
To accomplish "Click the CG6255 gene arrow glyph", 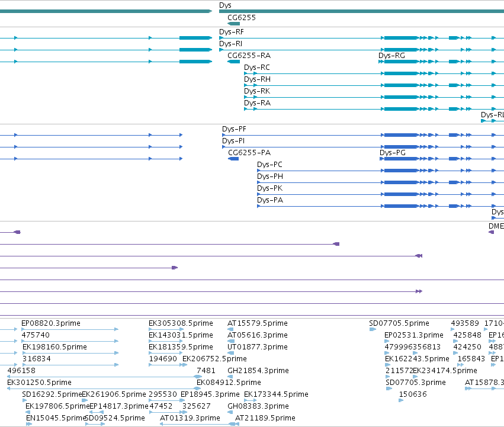I will coord(234,24).
